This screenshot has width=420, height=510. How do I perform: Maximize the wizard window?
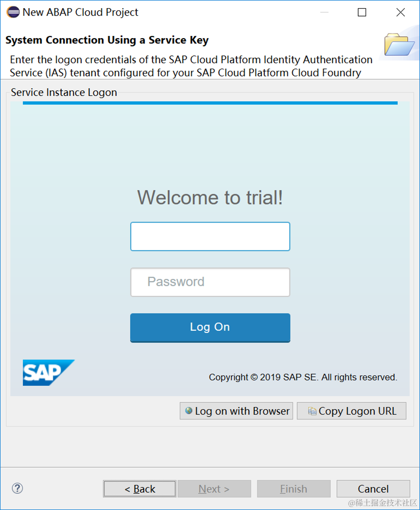coord(362,13)
